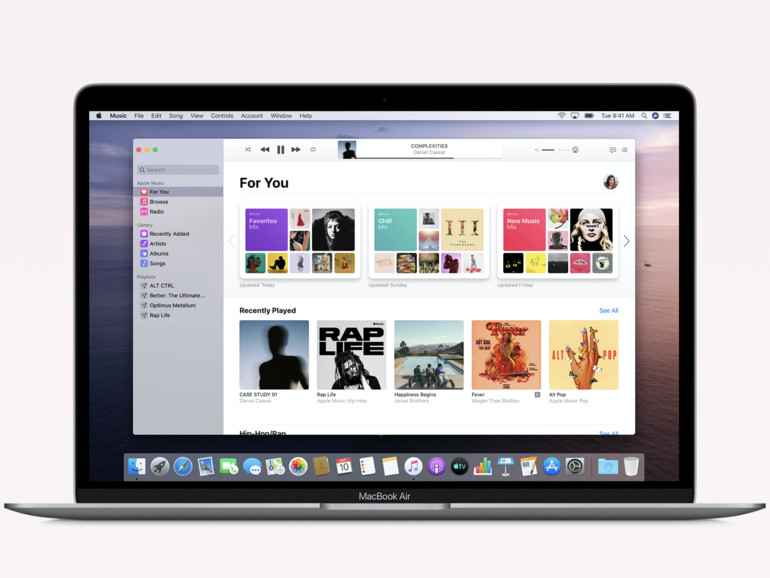Open Spotlight search in menu bar
The height and width of the screenshot is (578, 770).
click(644, 116)
